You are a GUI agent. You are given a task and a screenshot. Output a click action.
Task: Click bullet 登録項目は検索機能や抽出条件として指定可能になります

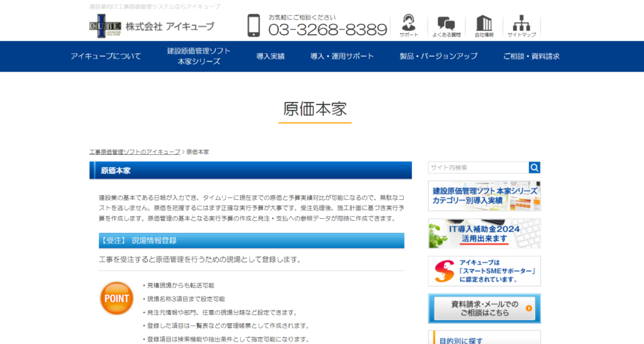pyautogui.click(x=228, y=339)
